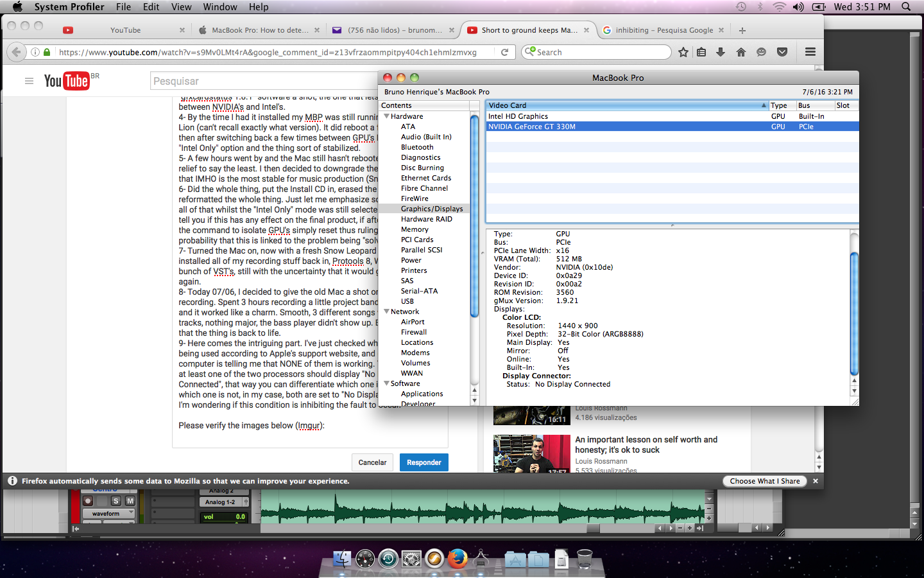Click the YouTube logo
Image resolution: width=924 pixels, height=578 pixels.
coord(67,81)
